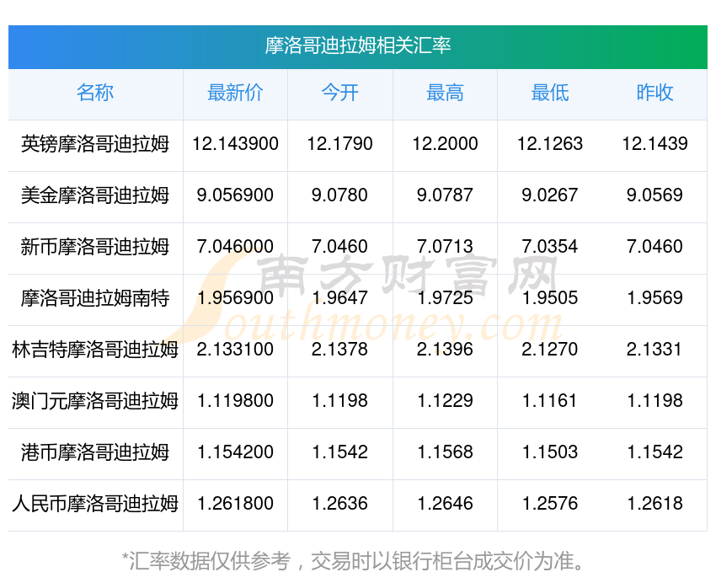Click latest price 12.143900 cell
Screen dimensions: 716x588
pos(235,144)
